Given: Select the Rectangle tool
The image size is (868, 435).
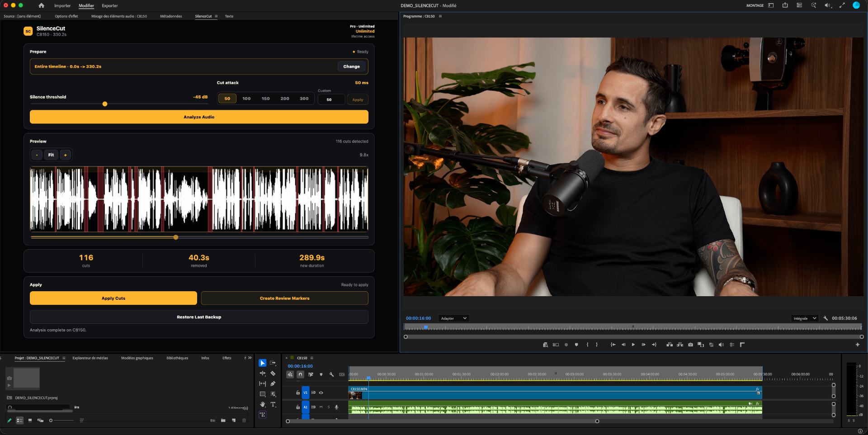Looking at the screenshot, I should click(x=263, y=394).
